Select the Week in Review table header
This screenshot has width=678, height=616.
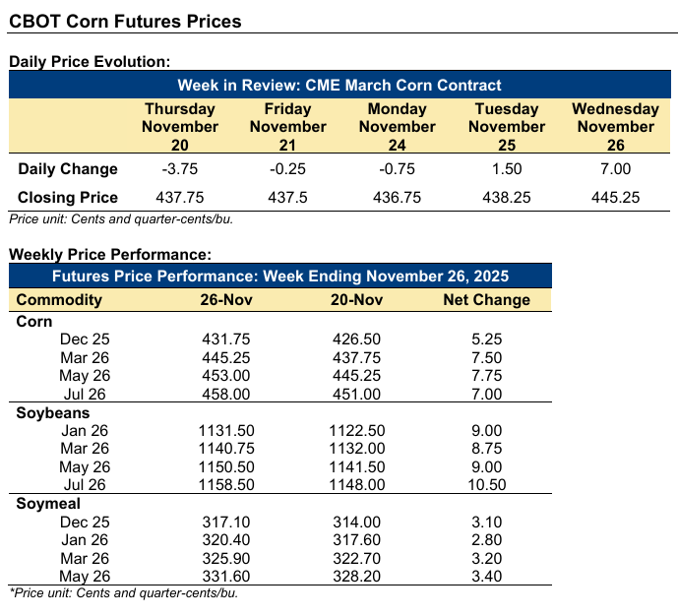pyautogui.click(x=339, y=86)
